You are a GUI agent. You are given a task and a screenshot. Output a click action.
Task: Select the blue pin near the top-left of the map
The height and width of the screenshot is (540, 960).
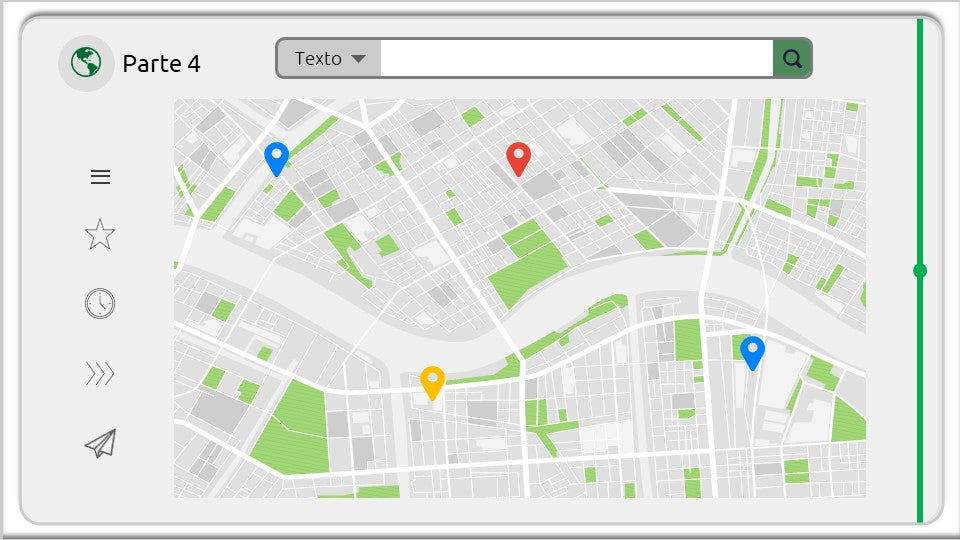pyautogui.click(x=276, y=159)
